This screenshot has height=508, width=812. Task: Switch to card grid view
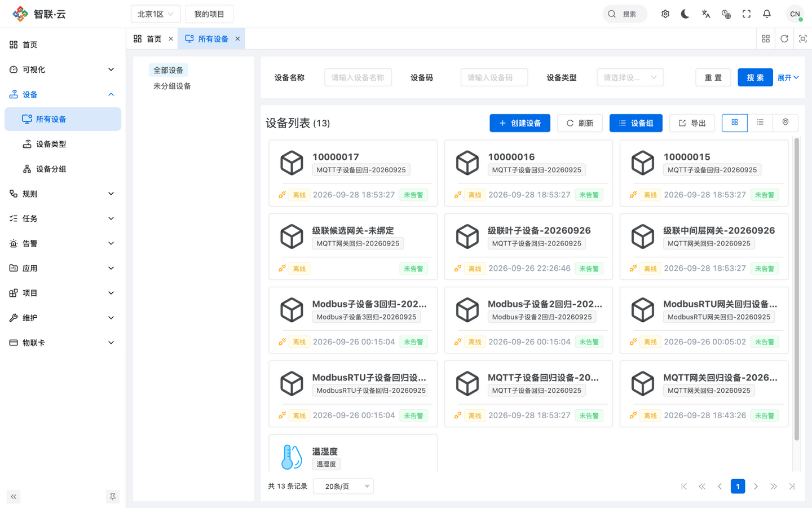[x=735, y=122]
